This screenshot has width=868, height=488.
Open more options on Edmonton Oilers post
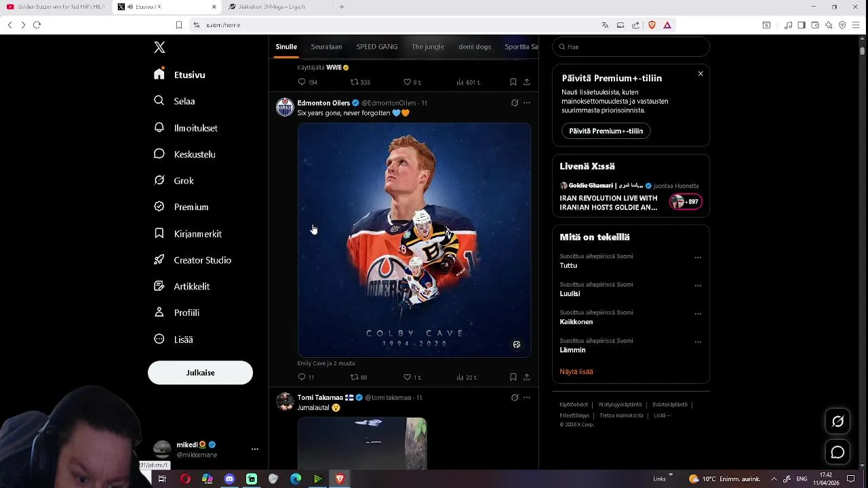click(x=527, y=103)
